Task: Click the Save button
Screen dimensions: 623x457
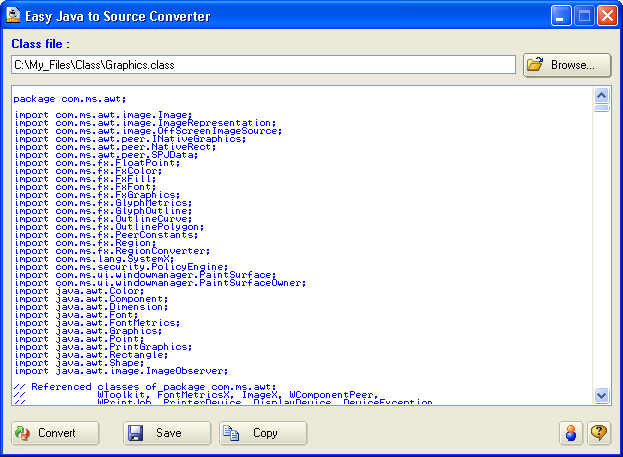Action: tap(167, 433)
